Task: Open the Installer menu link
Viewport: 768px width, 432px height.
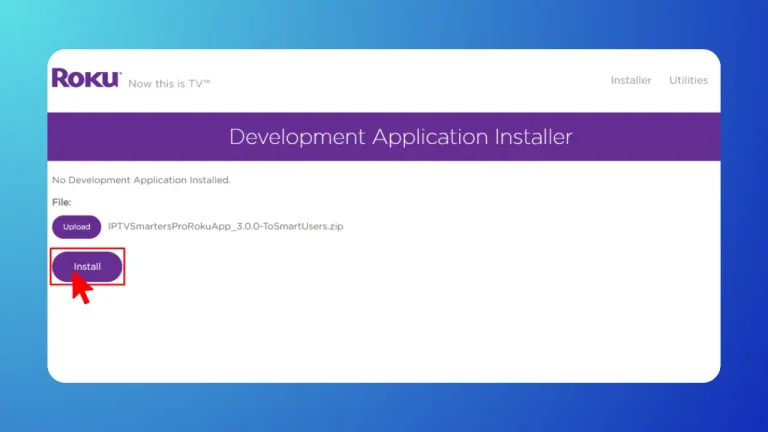Action: click(631, 80)
